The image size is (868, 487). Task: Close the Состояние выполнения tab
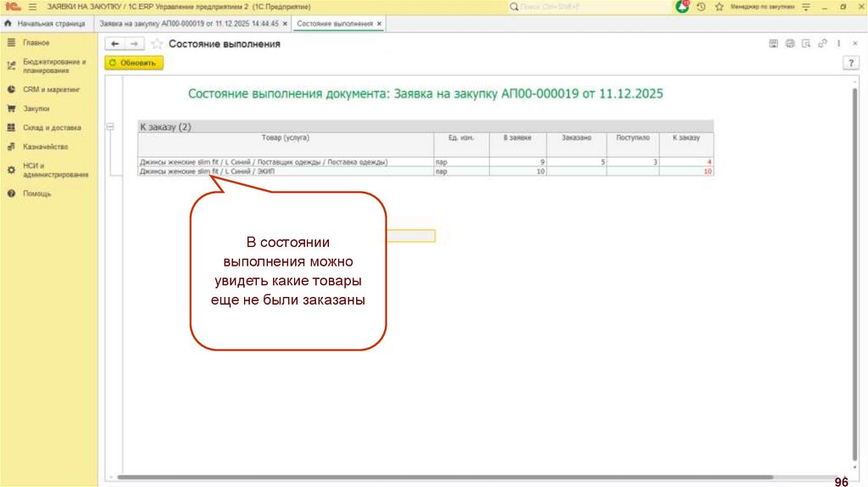click(x=379, y=24)
